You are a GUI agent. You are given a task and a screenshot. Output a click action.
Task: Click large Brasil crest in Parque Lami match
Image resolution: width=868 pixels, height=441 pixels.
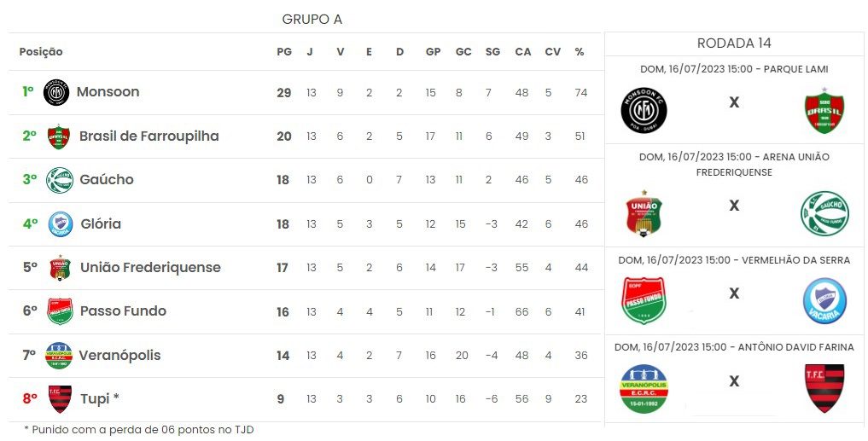click(x=824, y=110)
